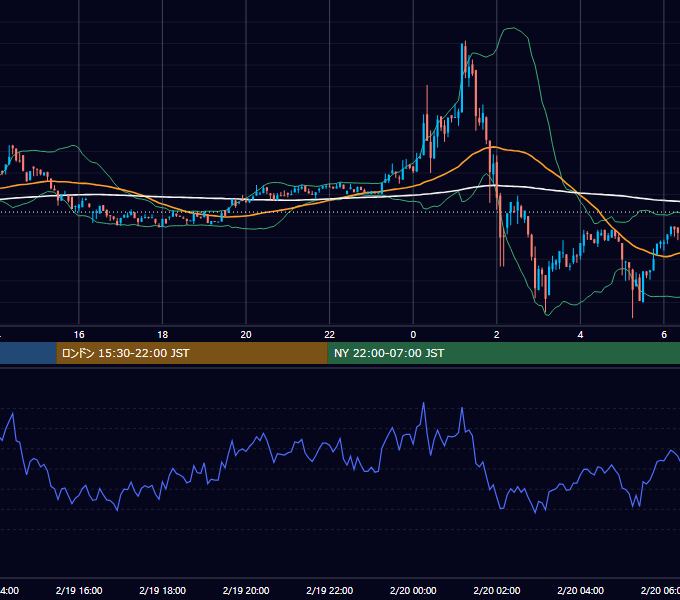
Task: Click the 2/19 18:00 date label
Action: tap(163, 590)
